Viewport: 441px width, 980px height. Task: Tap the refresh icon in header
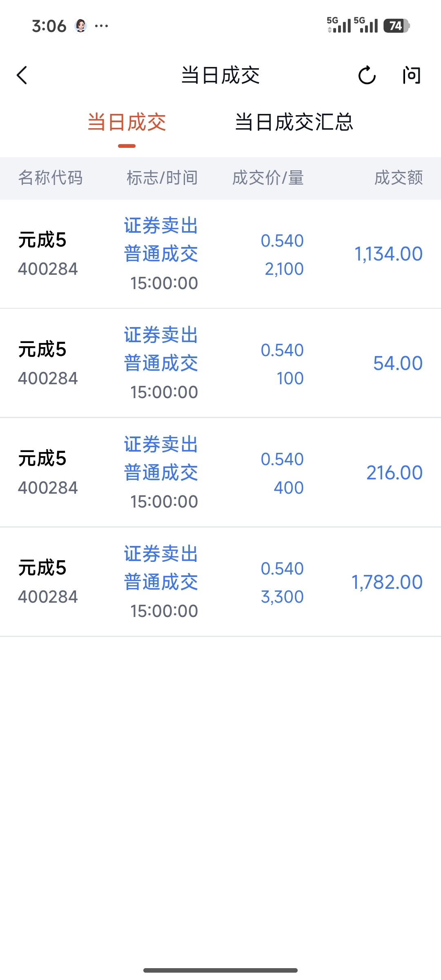click(x=367, y=75)
